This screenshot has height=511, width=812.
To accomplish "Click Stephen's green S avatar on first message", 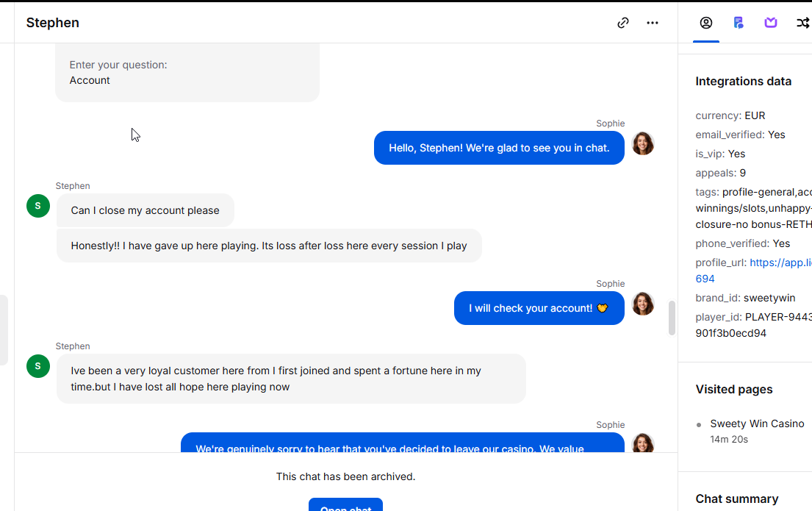I will 37,206.
